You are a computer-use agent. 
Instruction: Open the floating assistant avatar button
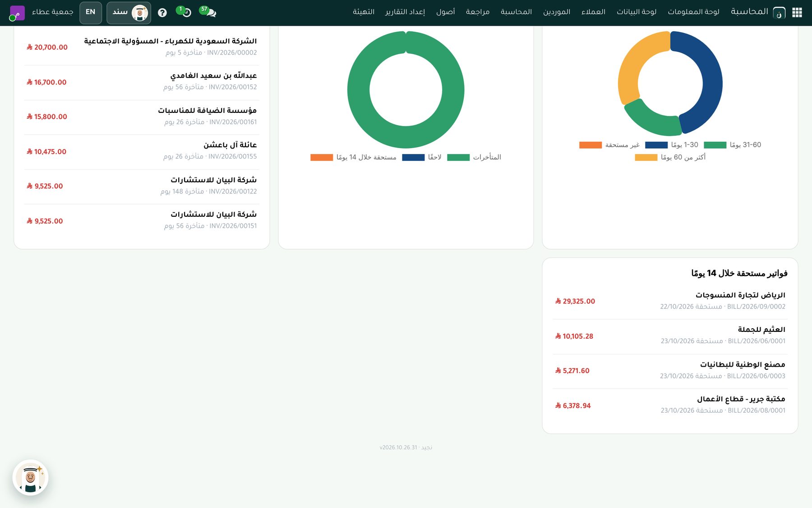(x=30, y=478)
